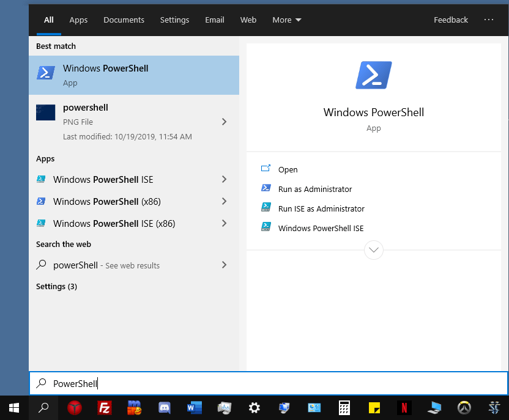Expand the powershell PNG file result arrow
The height and width of the screenshot is (420, 509).
224,122
